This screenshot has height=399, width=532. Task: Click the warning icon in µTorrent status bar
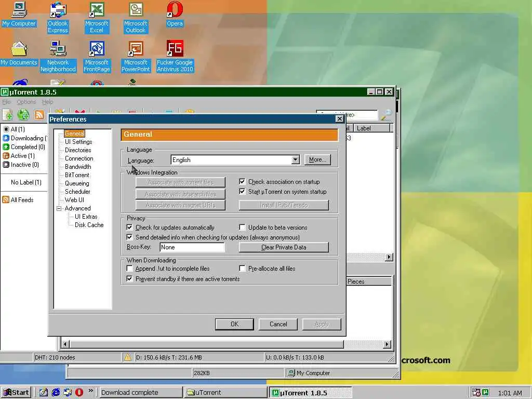(x=128, y=357)
